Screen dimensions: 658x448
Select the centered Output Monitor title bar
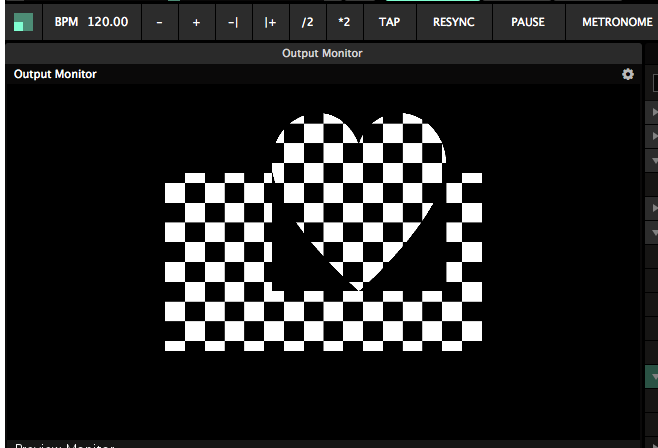[322, 53]
